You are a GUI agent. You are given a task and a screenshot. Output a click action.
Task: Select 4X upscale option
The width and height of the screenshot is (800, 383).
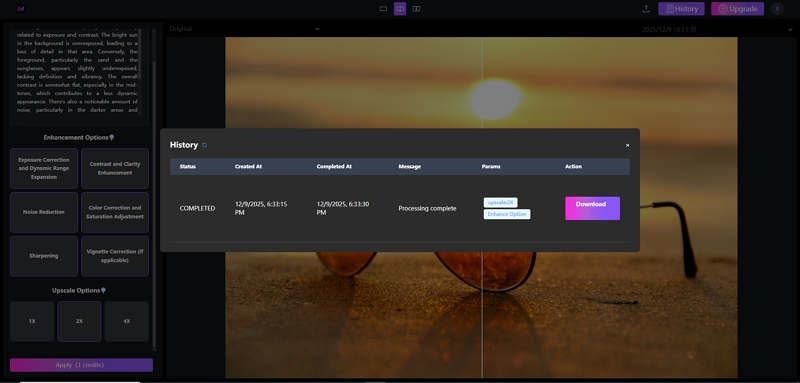click(127, 321)
